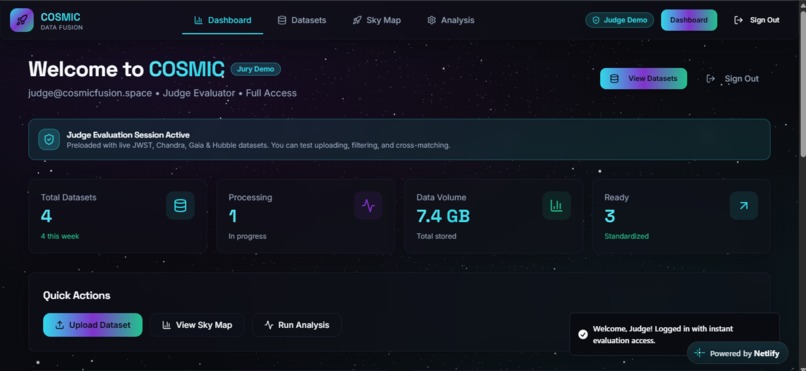806x371 pixels.
Task: Click the 'Total stored' label
Action: [x=436, y=236]
